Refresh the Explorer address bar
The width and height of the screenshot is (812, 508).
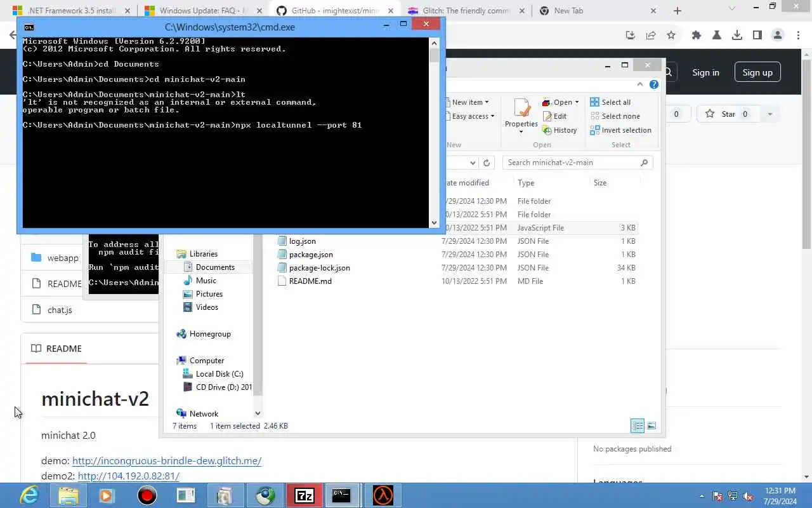487,163
